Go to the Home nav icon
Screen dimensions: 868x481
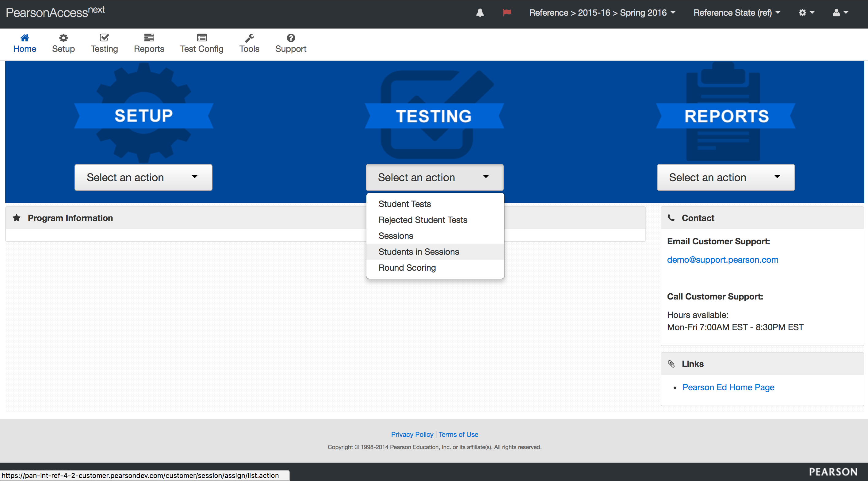pyautogui.click(x=25, y=44)
